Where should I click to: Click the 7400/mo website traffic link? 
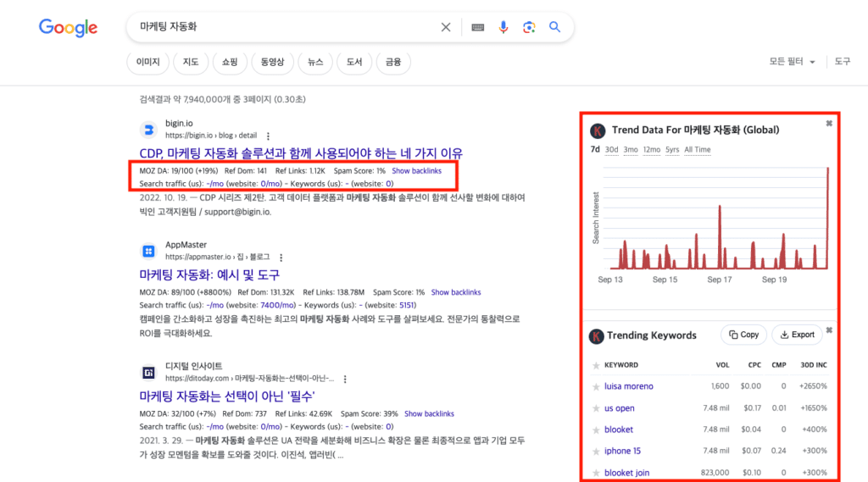277,306
